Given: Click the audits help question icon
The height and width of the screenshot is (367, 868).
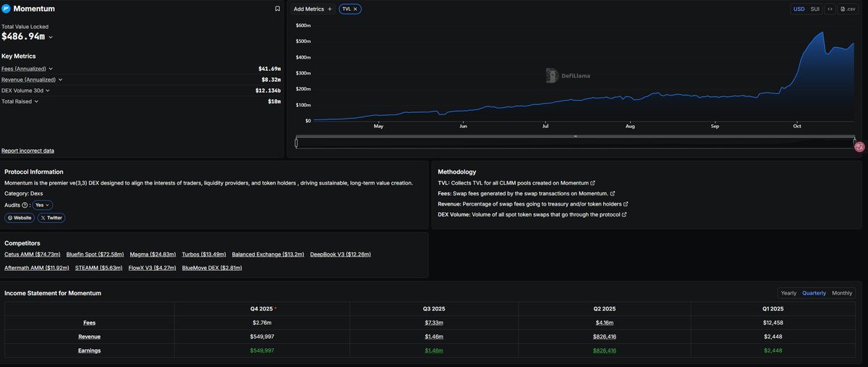Looking at the screenshot, I should pos(25,205).
